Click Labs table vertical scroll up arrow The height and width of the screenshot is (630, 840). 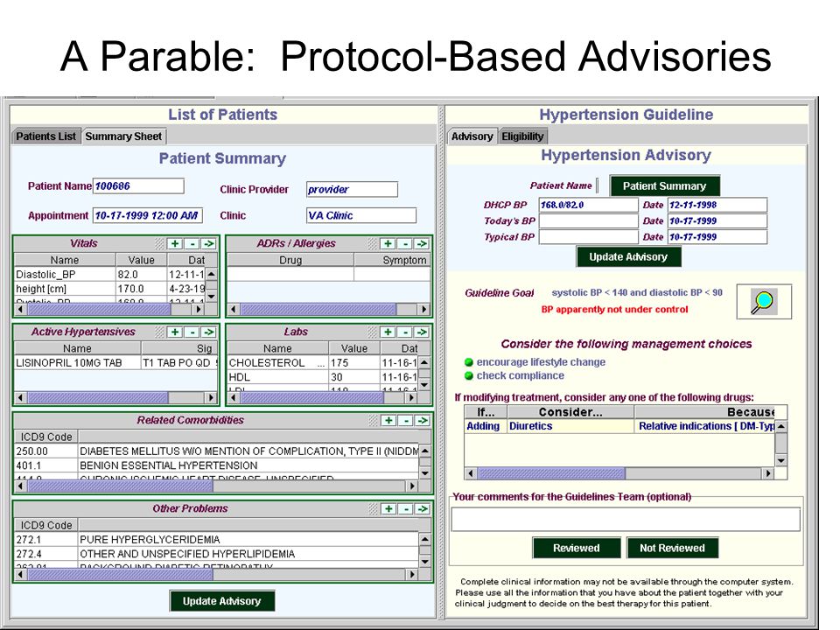click(x=424, y=363)
